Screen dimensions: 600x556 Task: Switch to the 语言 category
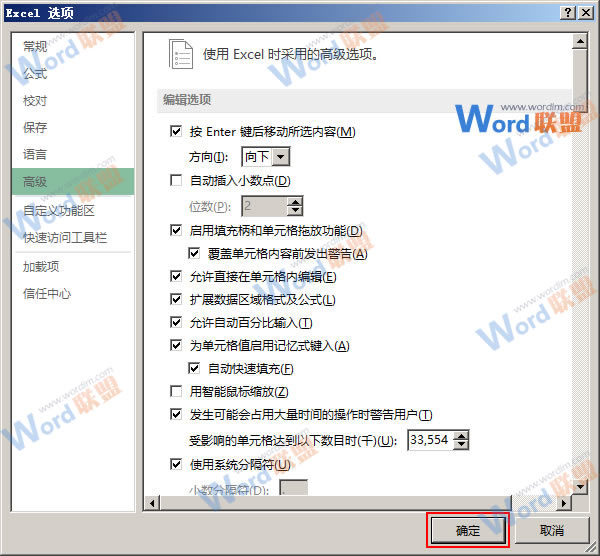pos(35,154)
